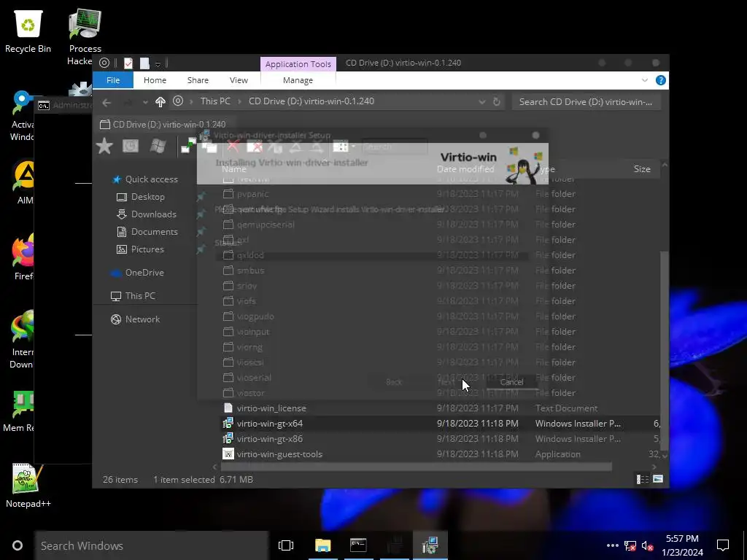Click the Favorites star toolbar icon
The image size is (747, 560).
[x=104, y=146]
